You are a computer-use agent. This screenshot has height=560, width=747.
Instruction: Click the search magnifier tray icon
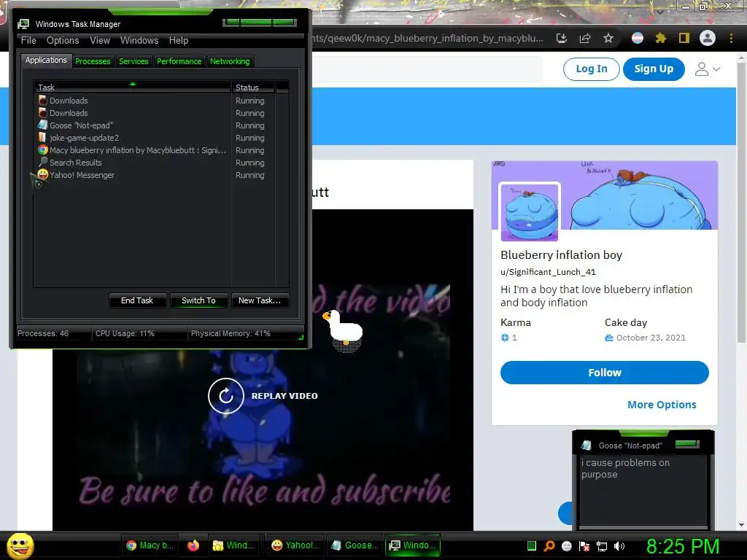[549, 545]
